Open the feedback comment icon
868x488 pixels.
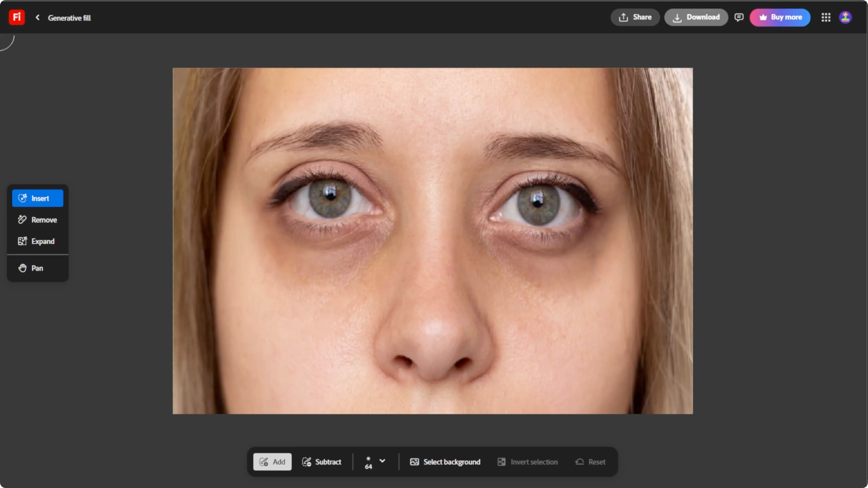(739, 17)
